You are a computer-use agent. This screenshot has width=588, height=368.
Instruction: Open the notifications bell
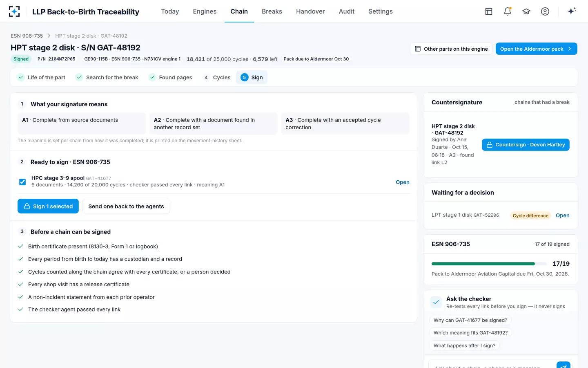coord(508,11)
